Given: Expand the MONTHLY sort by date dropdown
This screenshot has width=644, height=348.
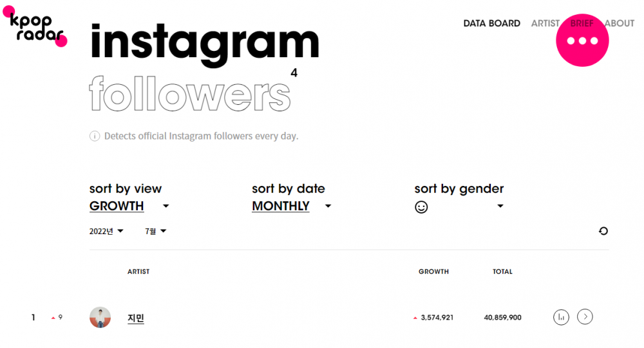Looking at the screenshot, I should tap(328, 206).
